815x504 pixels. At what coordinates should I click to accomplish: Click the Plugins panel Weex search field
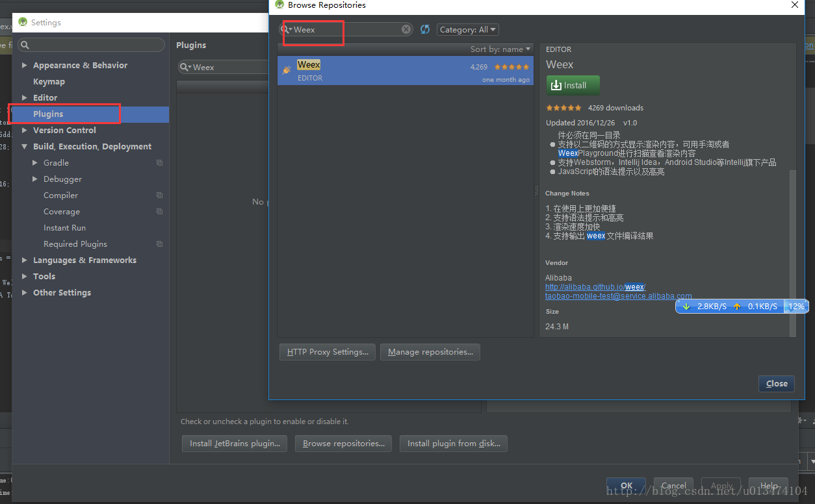(x=224, y=68)
